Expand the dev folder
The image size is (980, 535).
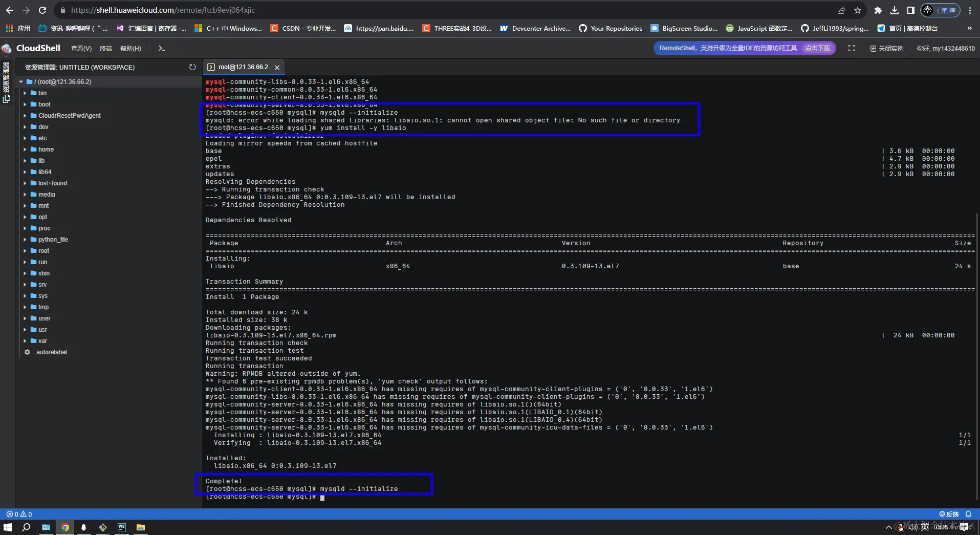25,127
